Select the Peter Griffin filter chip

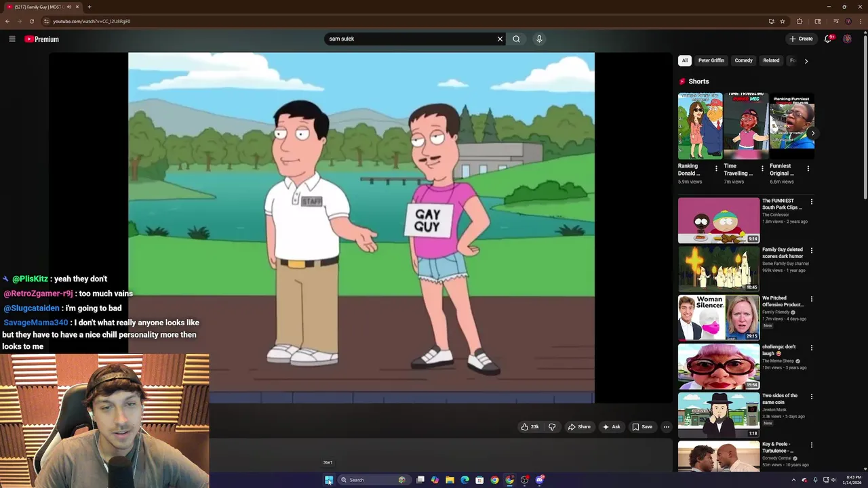point(711,60)
